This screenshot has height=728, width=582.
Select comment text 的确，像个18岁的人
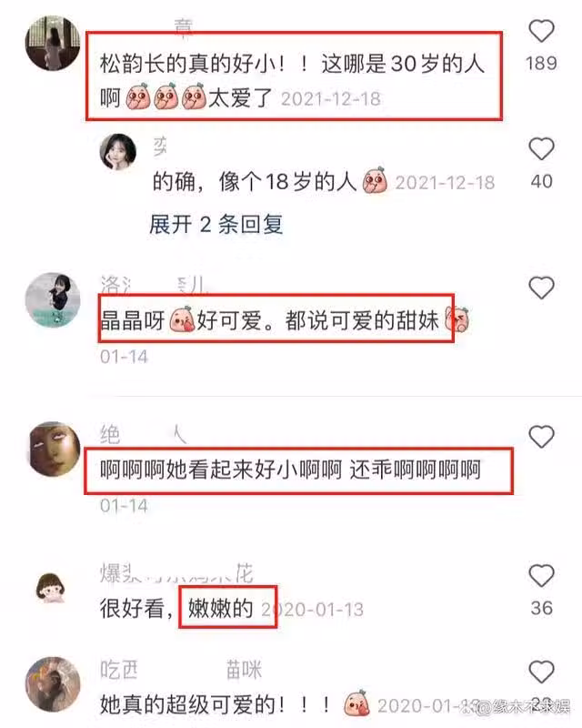pos(255,181)
